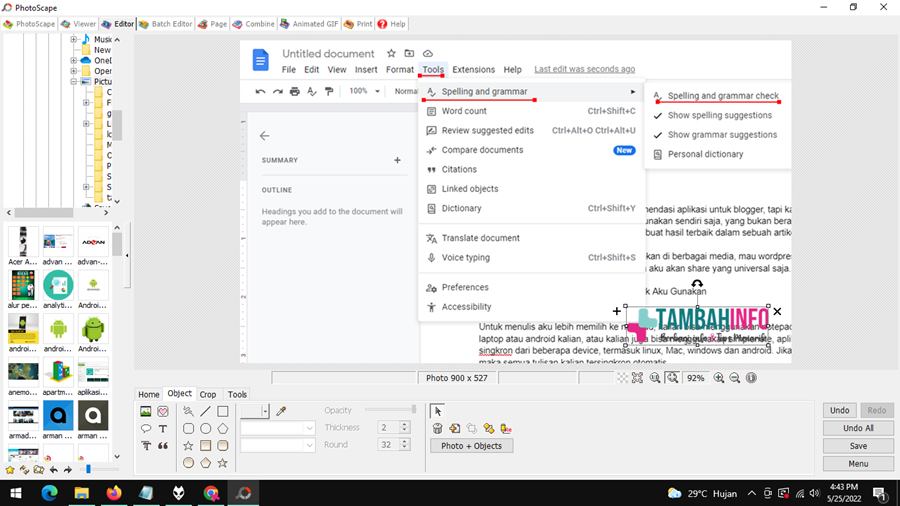Open the Menu button

tap(858, 464)
